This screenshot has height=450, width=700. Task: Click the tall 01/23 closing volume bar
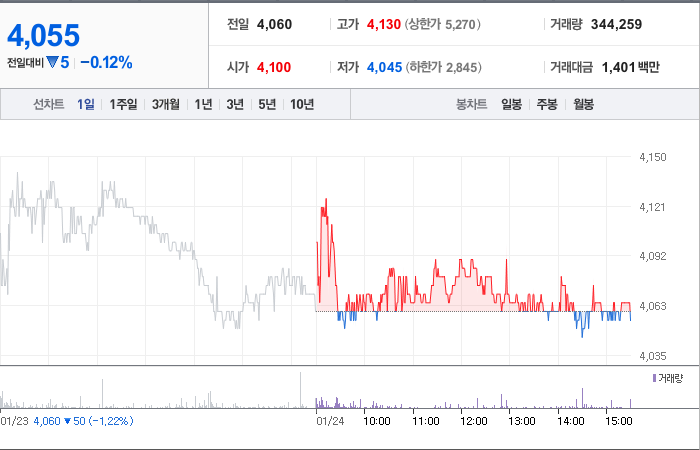pos(300,390)
